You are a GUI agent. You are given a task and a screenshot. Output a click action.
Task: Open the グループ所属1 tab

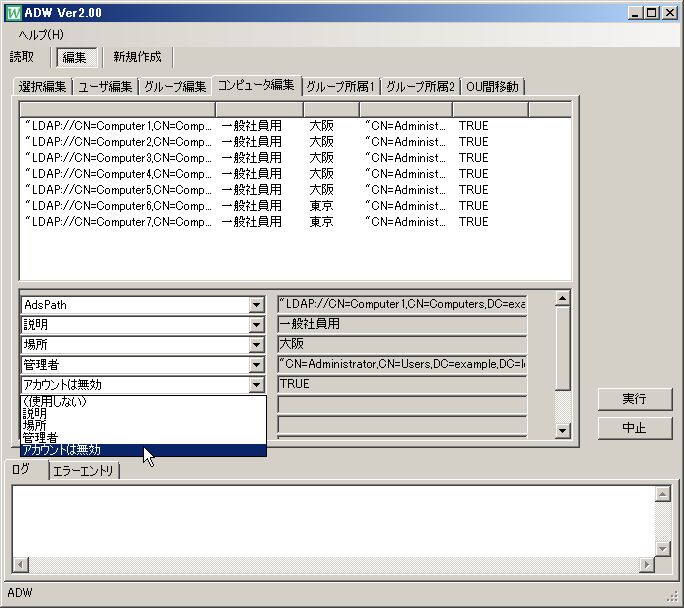point(341,86)
